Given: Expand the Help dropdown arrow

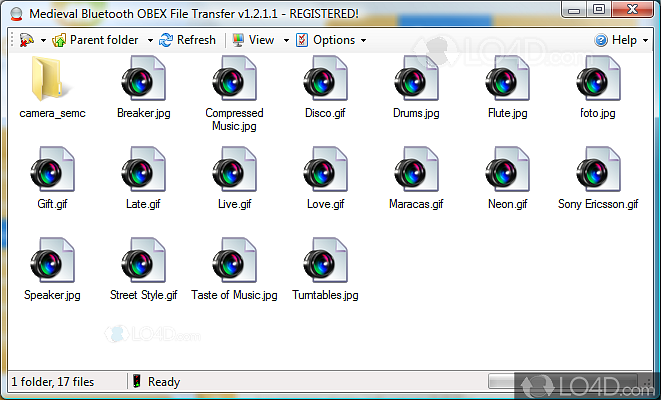Looking at the screenshot, I should (645, 40).
